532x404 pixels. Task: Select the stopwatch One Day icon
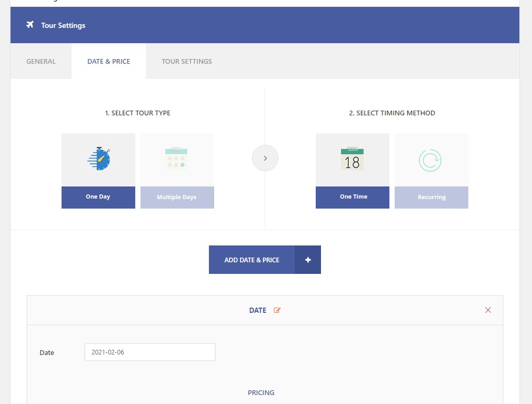[x=98, y=159]
